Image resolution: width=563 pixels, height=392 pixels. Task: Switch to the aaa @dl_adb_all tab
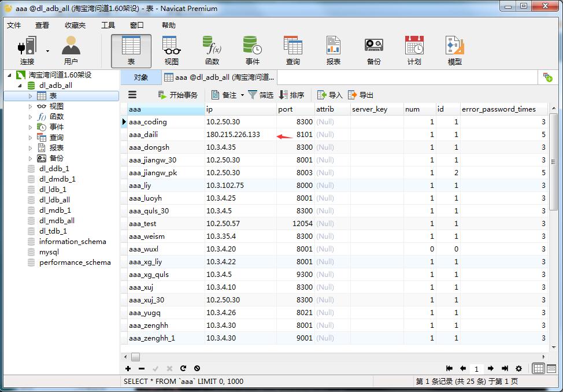click(x=220, y=77)
